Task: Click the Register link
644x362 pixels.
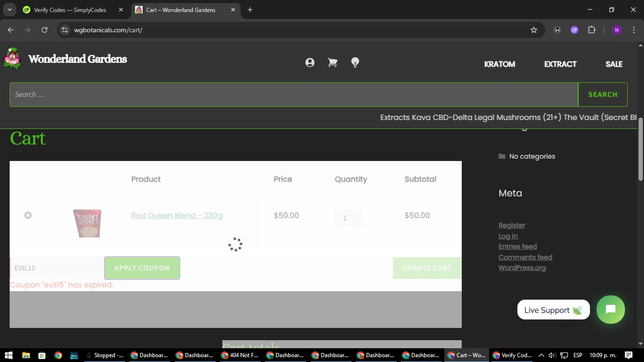Action: [512, 225]
